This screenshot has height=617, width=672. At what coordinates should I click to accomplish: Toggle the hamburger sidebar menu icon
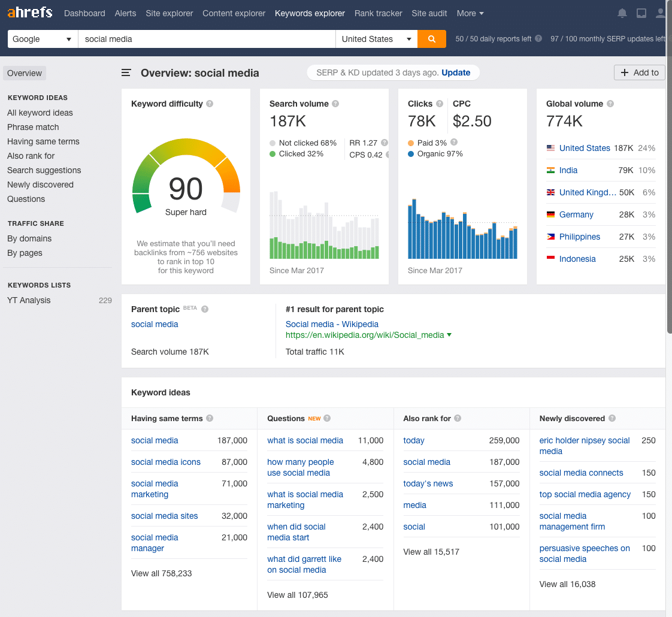click(x=126, y=73)
